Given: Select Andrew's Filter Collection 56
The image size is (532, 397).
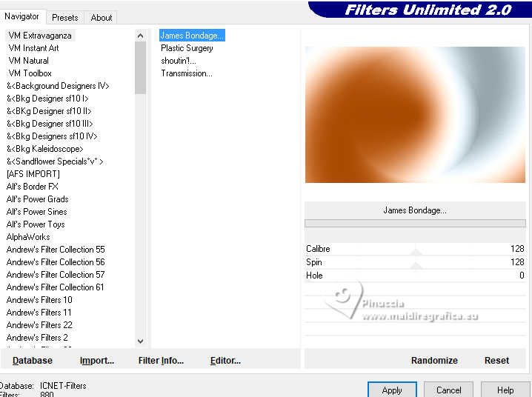Looking at the screenshot, I should click(x=56, y=262).
